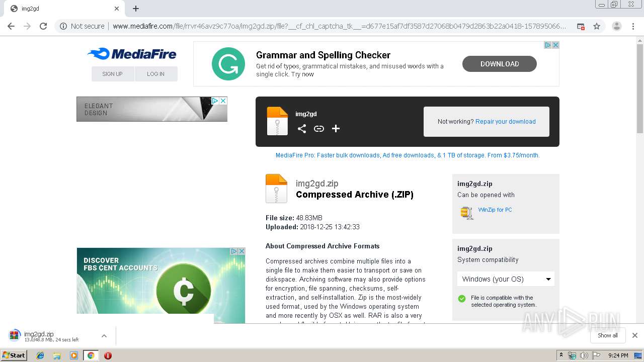Click the browser Back arrow

[11, 26]
